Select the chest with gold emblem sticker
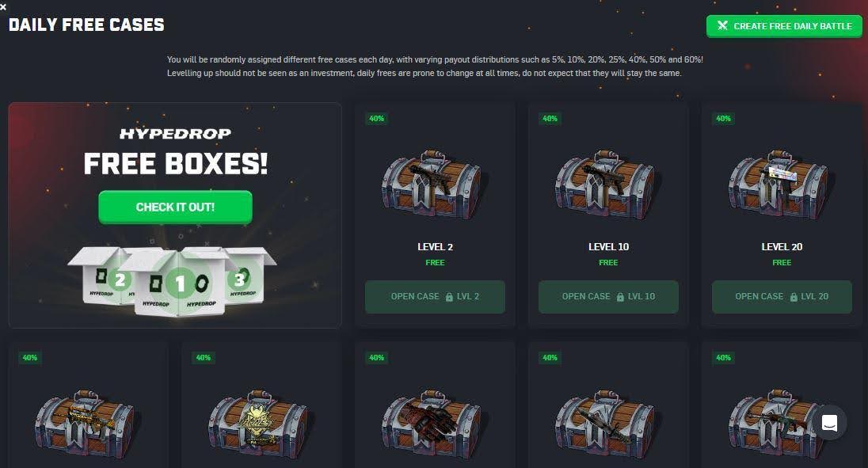 point(258,425)
